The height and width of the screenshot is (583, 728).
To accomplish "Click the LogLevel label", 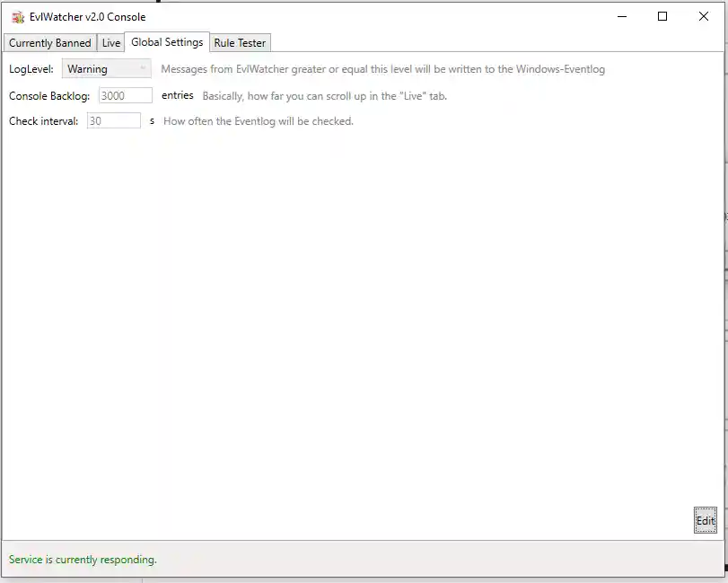I will (x=31, y=69).
